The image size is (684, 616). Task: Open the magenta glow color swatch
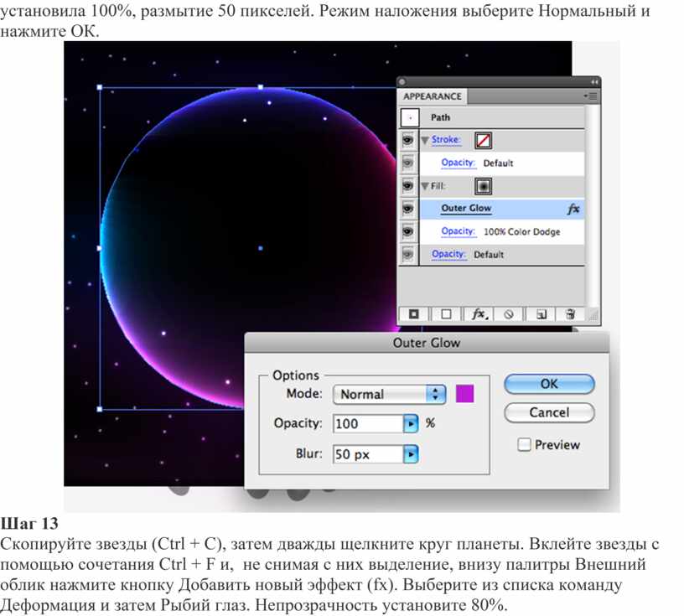(465, 394)
